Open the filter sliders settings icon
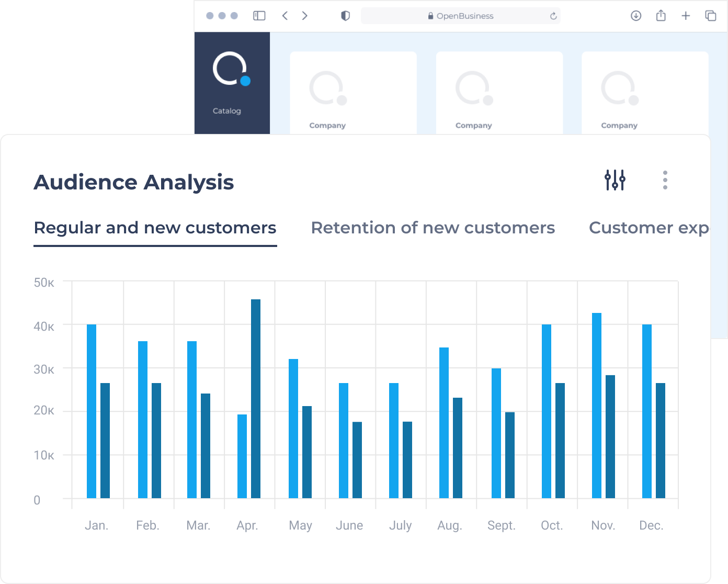The width and height of the screenshot is (728, 584). [615, 180]
